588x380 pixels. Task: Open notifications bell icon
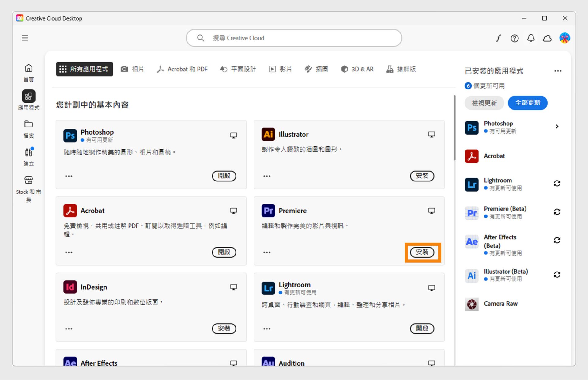531,38
